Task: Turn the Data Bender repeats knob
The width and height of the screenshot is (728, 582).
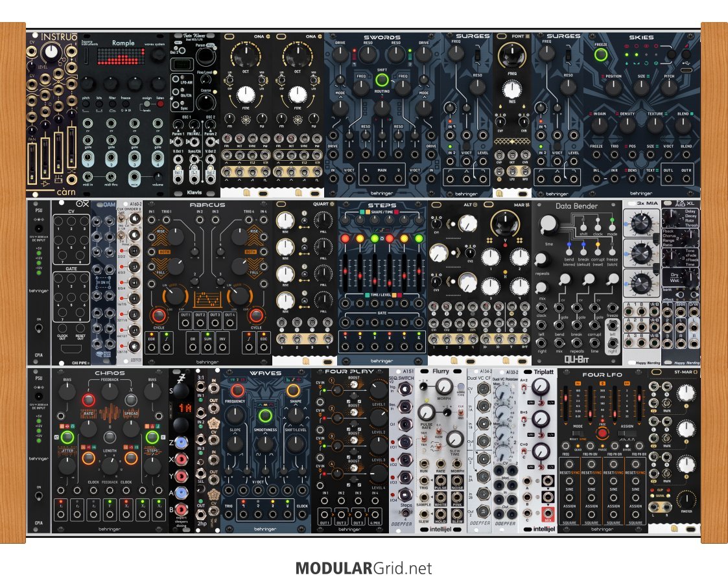Action: (541, 259)
